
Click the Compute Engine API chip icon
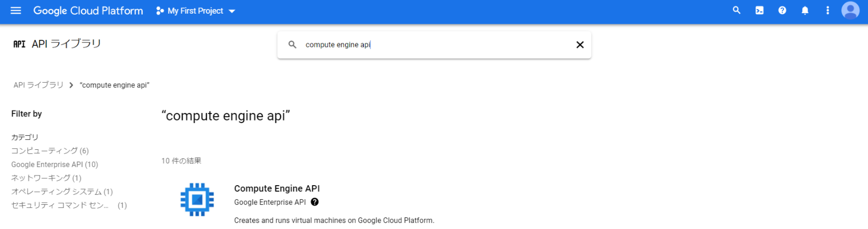click(x=197, y=200)
